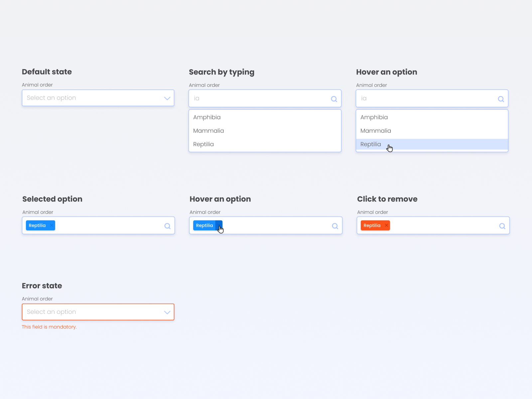
Task: Select the highlighted Reptilia option
Action: coord(370,144)
